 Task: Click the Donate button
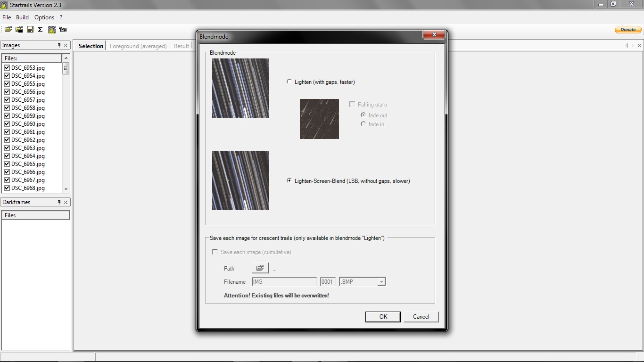[628, 29]
